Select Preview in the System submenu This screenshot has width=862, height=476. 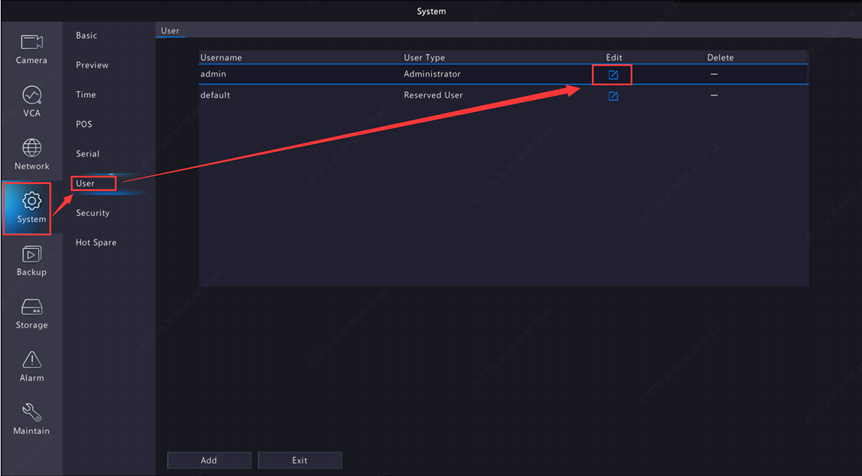coord(92,65)
